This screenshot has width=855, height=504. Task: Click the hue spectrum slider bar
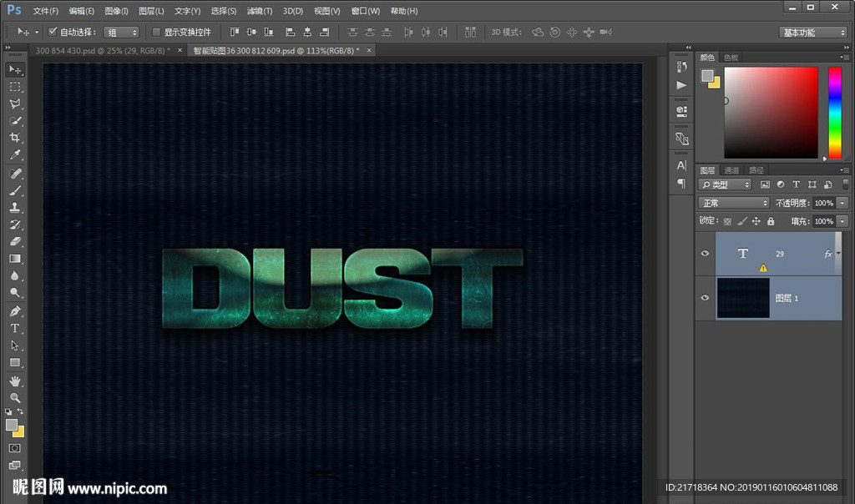pos(835,113)
